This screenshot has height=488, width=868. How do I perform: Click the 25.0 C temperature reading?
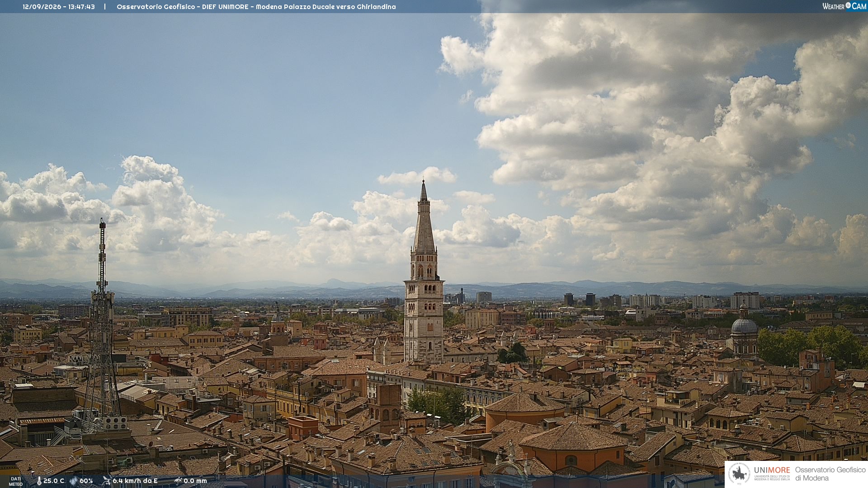click(54, 481)
